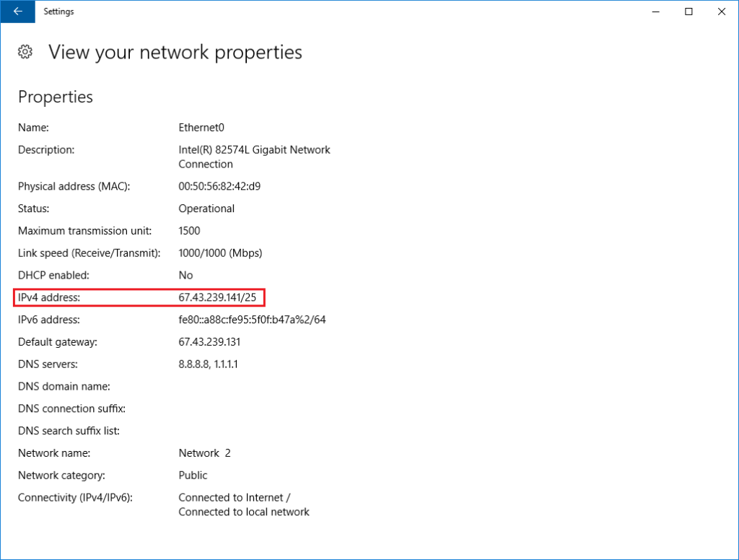Click the Settings title bar label
Screen dimensions: 739x560
point(58,12)
